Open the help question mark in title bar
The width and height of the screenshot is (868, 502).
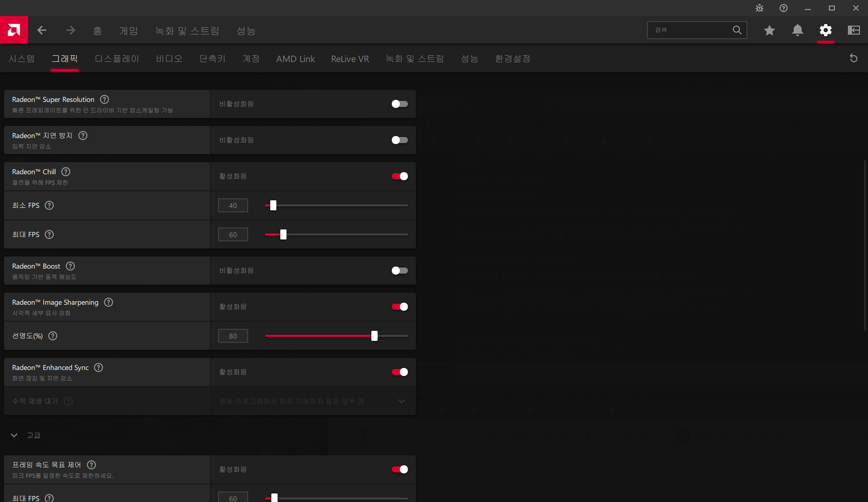coord(784,8)
